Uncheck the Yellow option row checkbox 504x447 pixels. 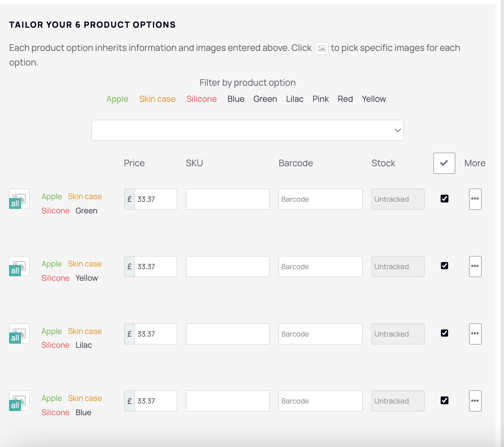(x=444, y=266)
